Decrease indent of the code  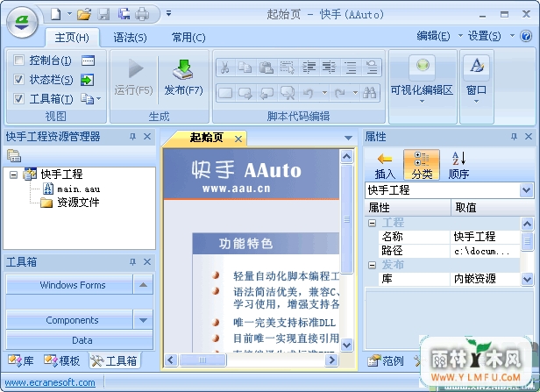330,68
